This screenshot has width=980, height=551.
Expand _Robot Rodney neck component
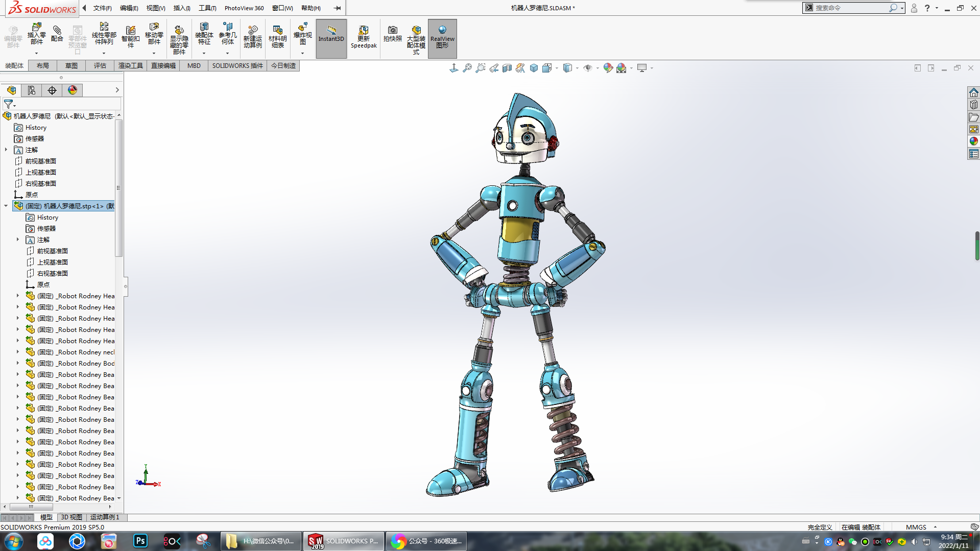(x=18, y=352)
